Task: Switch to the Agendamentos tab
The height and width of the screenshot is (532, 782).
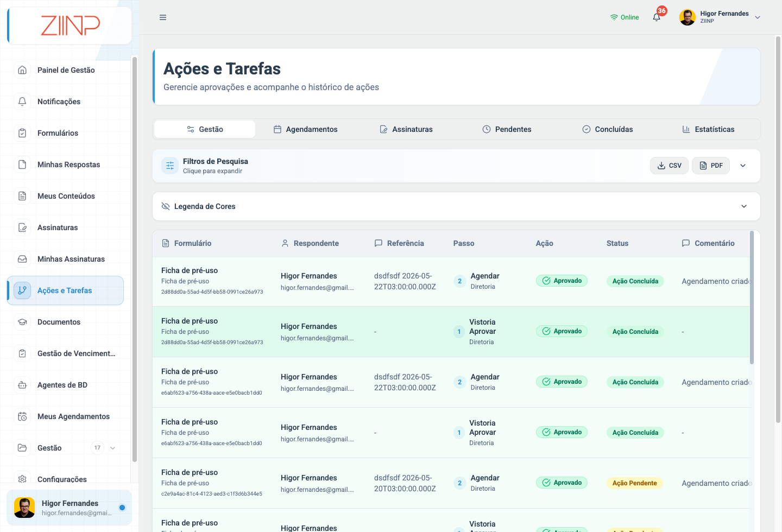Action: pos(305,129)
